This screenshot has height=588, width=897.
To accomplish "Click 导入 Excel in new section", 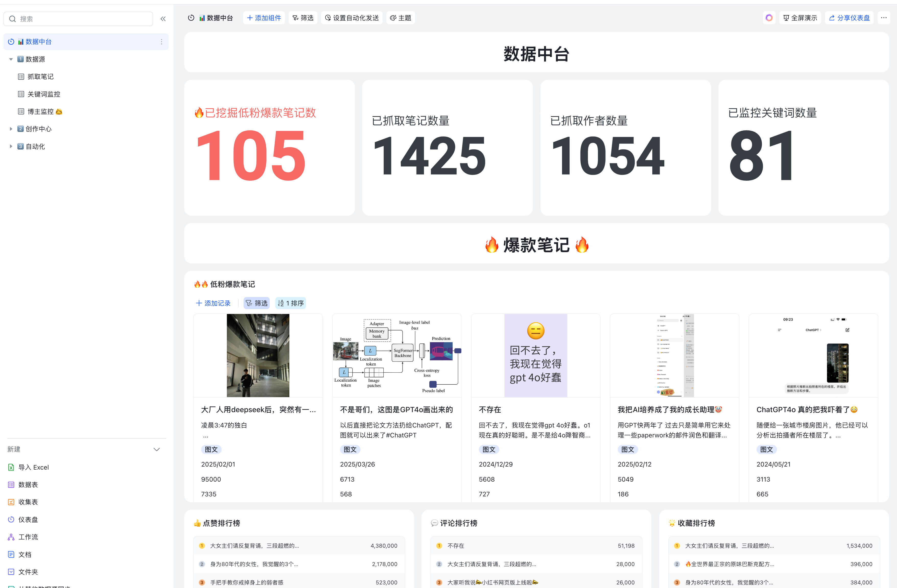I will (33, 467).
